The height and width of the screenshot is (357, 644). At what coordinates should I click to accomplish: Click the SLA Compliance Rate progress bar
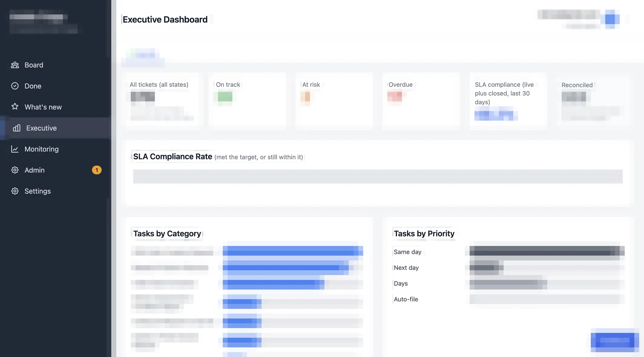pyautogui.click(x=378, y=177)
